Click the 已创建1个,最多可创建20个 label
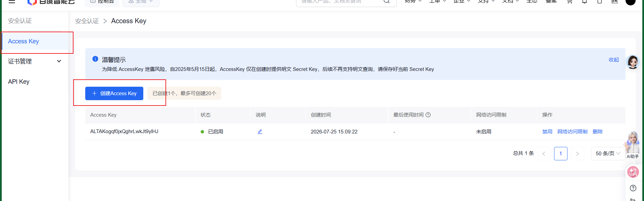The height and width of the screenshot is (201, 644). click(x=184, y=93)
